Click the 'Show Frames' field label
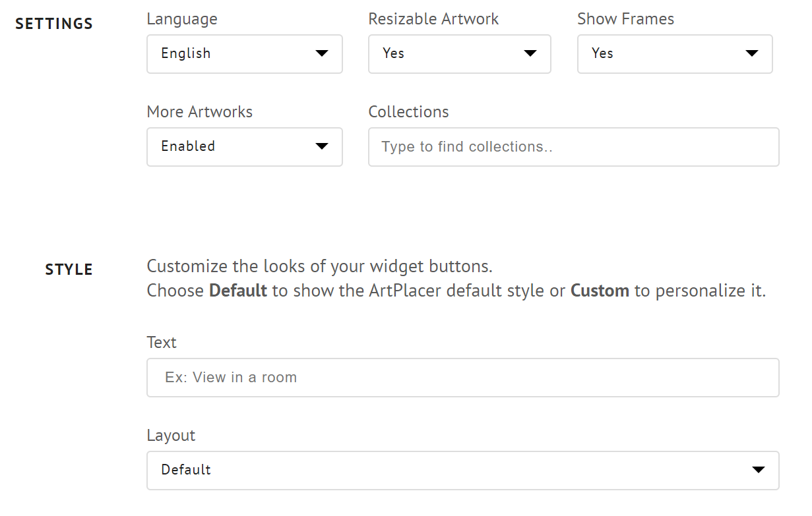Viewport: 812px width, 516px height. tap(625, 19)
